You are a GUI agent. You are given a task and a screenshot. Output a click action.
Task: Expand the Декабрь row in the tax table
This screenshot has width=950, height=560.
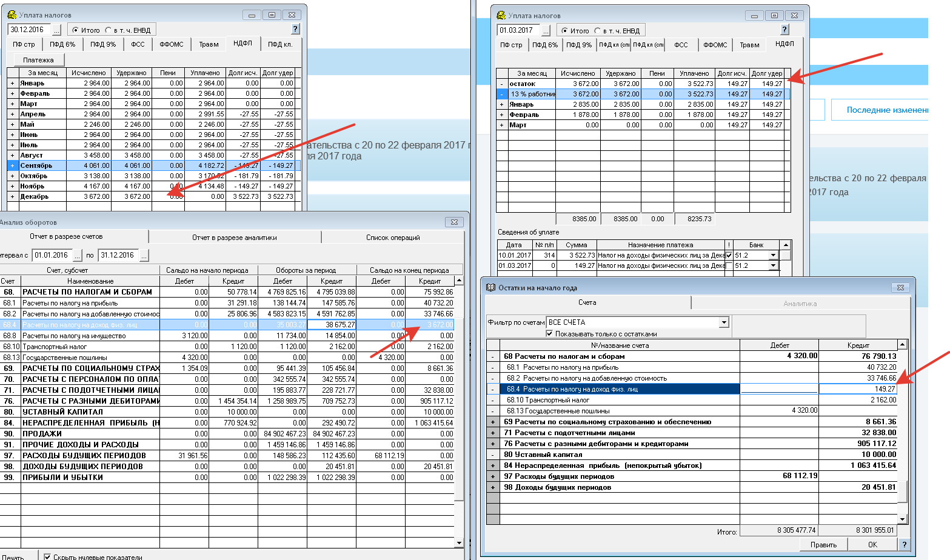[x=12, y=196]
